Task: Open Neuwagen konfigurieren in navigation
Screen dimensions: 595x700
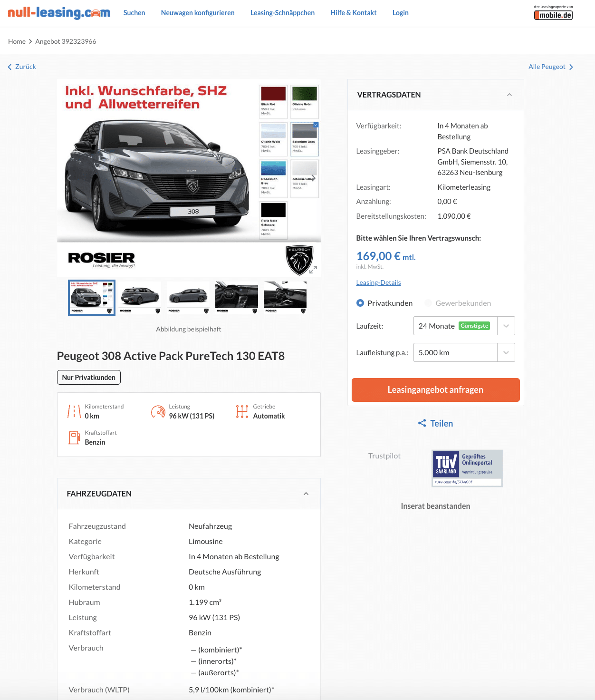Action: pyautogui.click(x=198, y=13)
